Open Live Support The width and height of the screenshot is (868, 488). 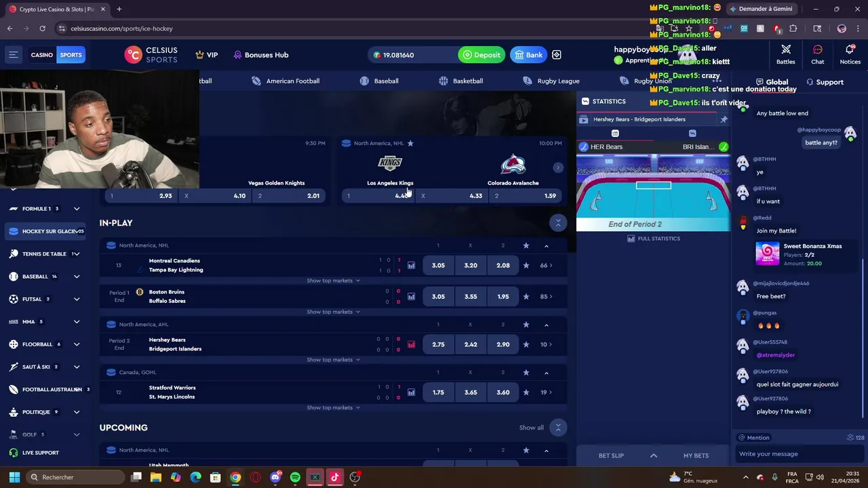(34, 453)
